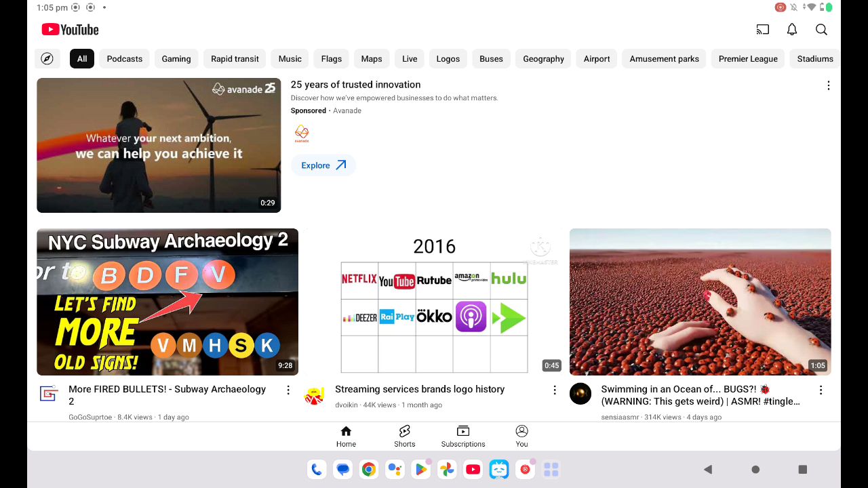Open More FIRED BULLETS video title
Viewport: 868px width, 488px height.
click(x=167, y=395)
